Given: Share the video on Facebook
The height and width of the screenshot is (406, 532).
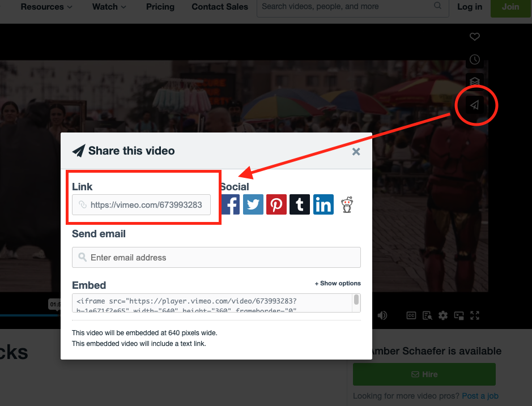Looking at the screenshot, I should pos(231,204).
